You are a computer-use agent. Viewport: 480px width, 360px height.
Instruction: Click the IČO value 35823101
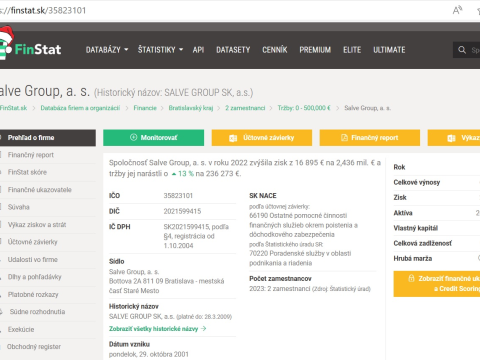pyautogui.click(x=178, y=196)
